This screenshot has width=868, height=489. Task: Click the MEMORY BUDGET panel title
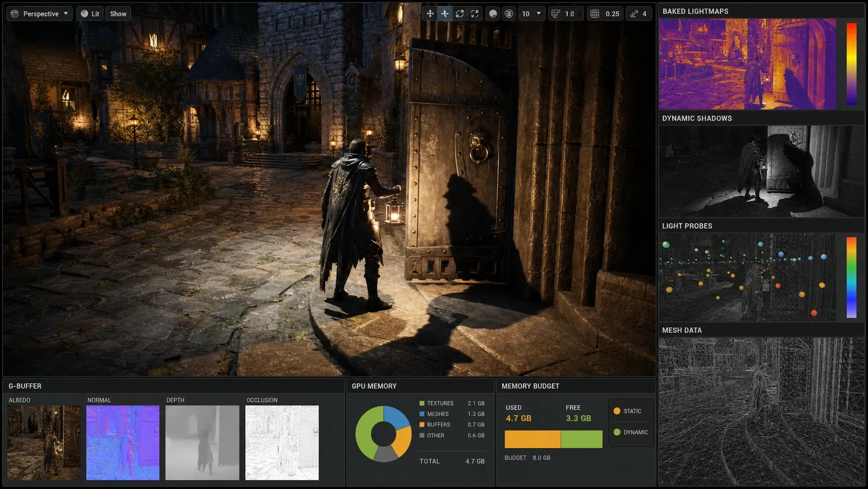pyautogui.click(x=531, y=386)
